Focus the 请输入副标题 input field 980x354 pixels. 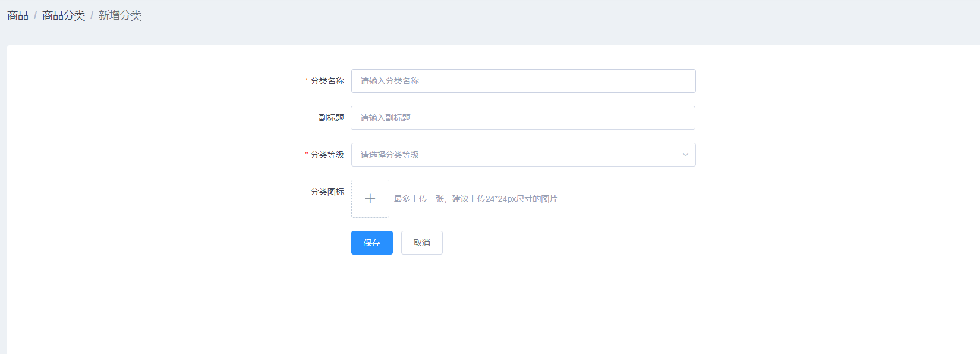click(523, 118)
